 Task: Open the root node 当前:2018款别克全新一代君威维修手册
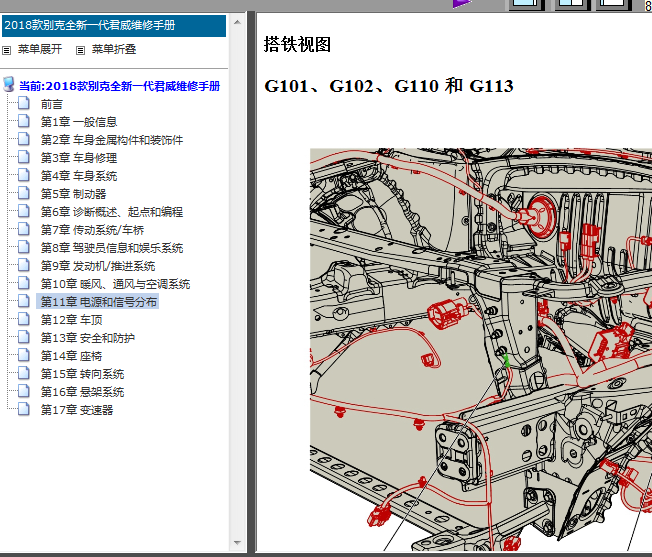(120, 86)
